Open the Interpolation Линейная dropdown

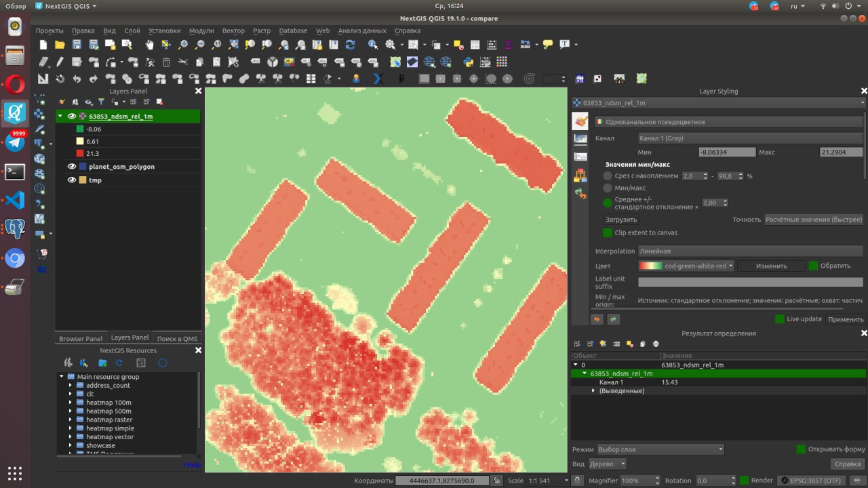[x=749, y=251]
